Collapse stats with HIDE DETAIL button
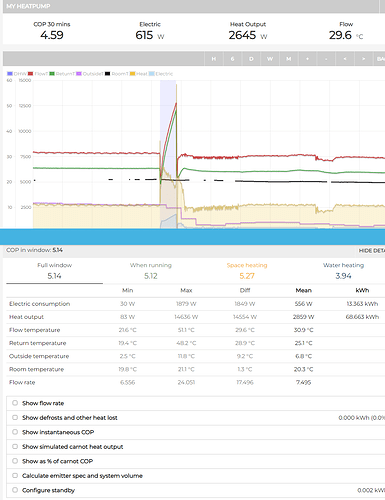This screenshot has width=385, height=500. pos(371,251)
